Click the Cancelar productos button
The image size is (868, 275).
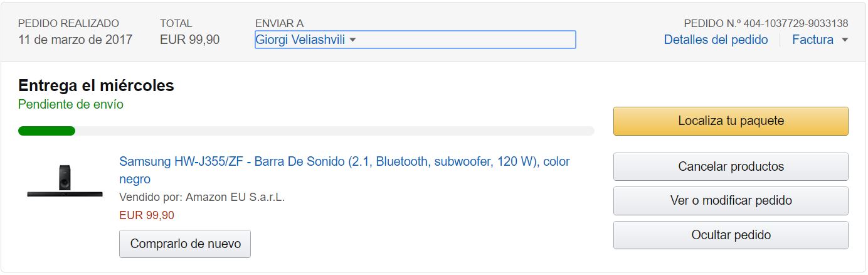731,167
